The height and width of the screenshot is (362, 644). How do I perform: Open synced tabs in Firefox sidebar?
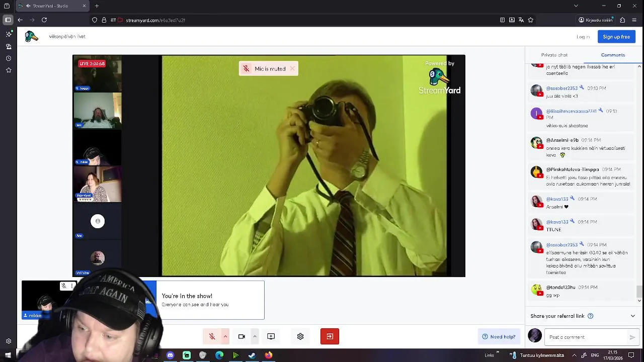pyautogui.click(x=9, y=46)
